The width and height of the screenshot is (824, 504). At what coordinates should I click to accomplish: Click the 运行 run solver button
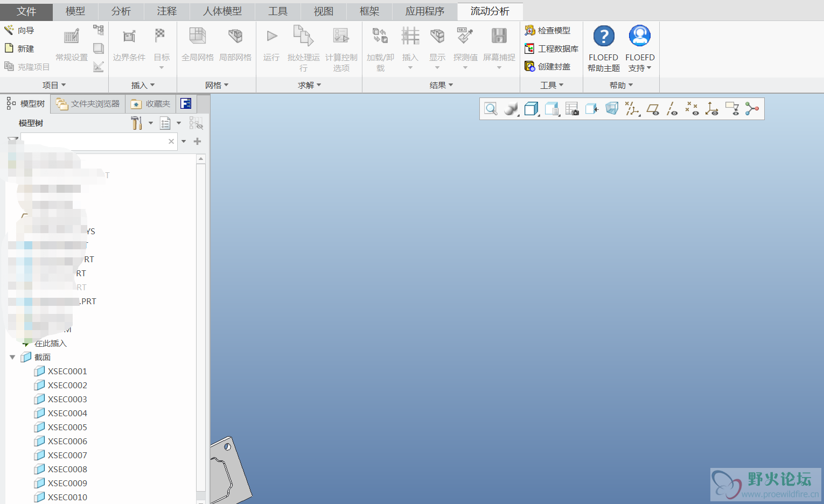coord(271,44)
